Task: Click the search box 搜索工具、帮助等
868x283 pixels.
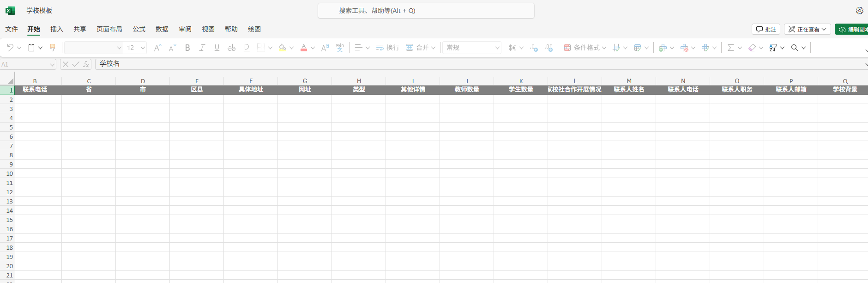Action: tap(426, 11)
